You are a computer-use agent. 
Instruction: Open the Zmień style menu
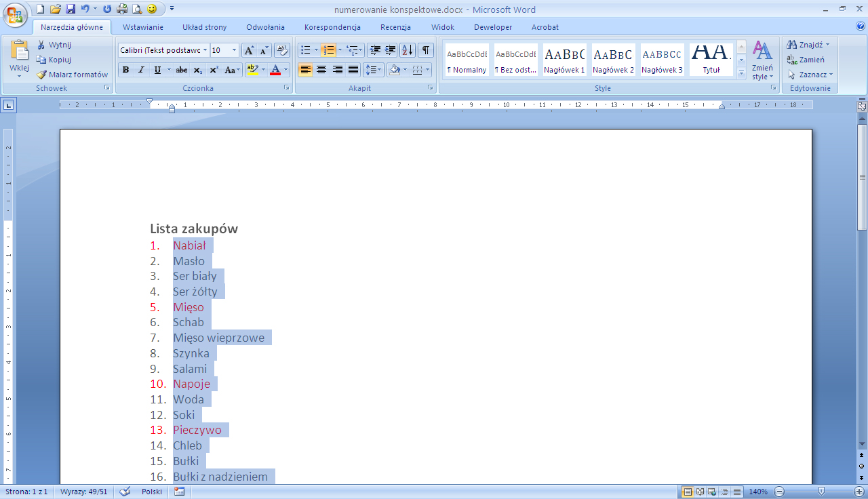pyautogui.click(x=763, y=61)
